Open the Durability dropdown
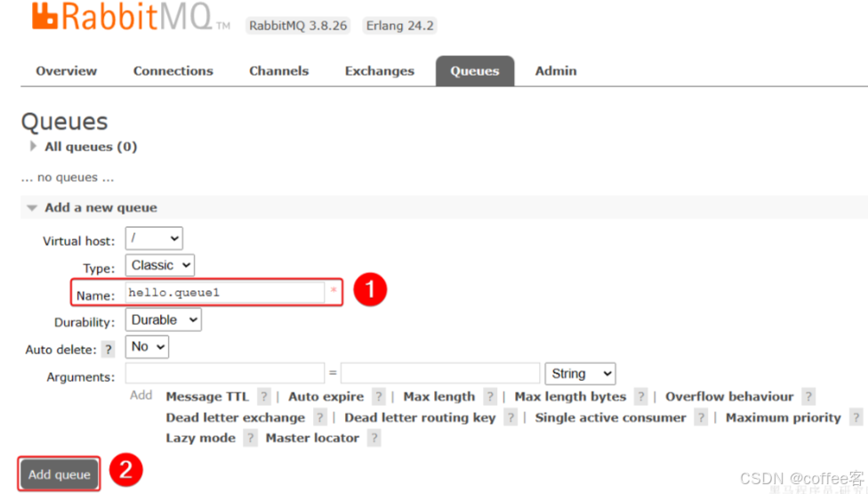Screen dimensions: 868x494 164,320
